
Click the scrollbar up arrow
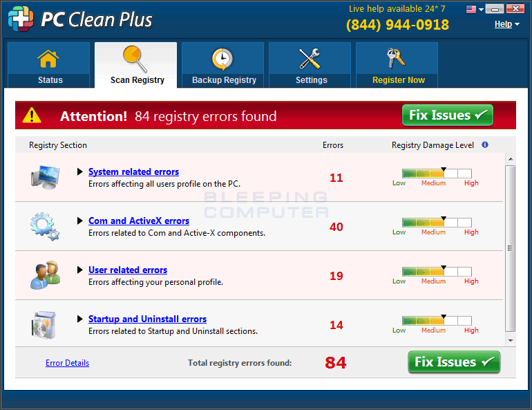point(511,159)
